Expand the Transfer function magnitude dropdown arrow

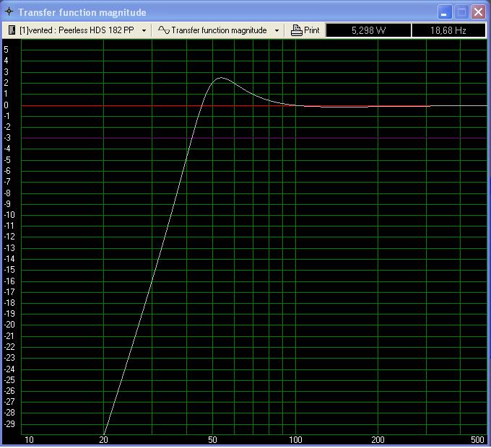277,30
